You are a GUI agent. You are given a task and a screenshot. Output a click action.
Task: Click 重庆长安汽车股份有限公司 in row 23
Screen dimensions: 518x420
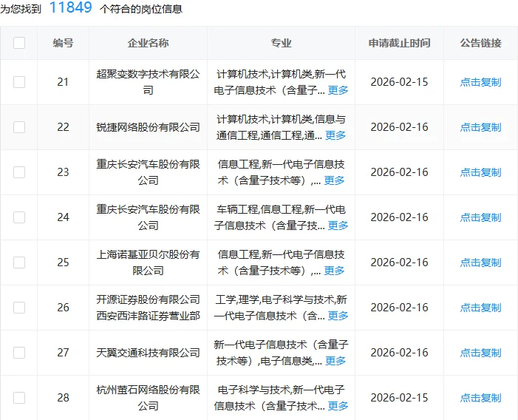(x=148, y=172)
